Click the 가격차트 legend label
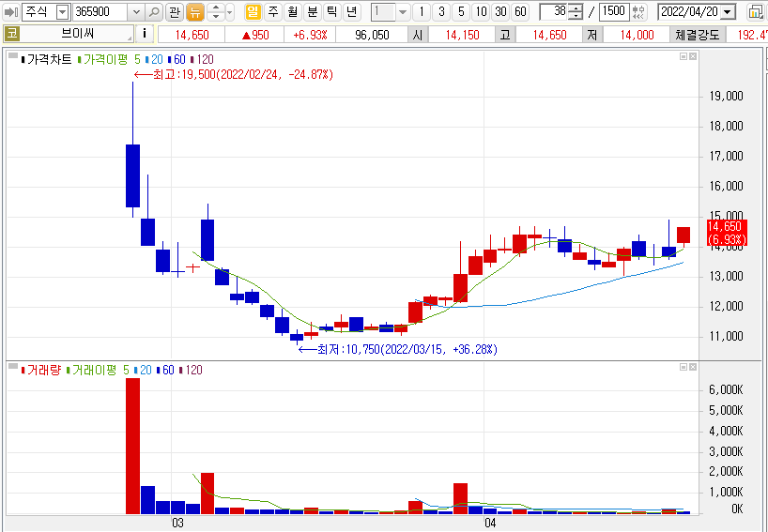Image resolution: width=768 pixels, height=532 pixels. coord(49,59)
